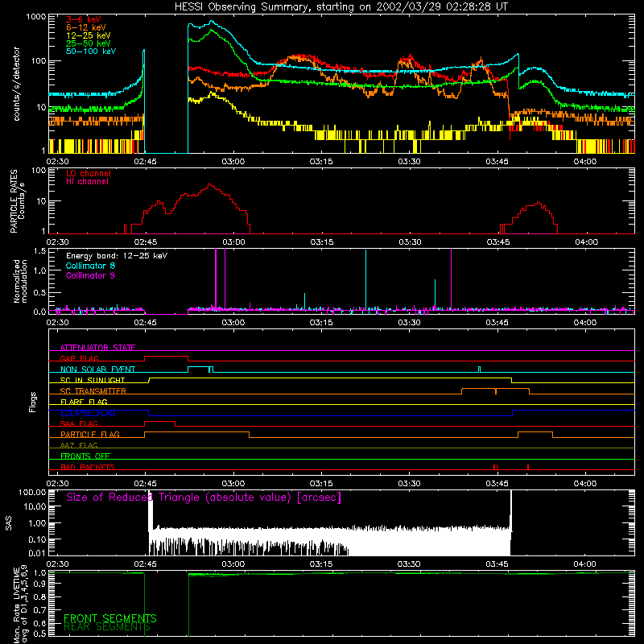
Task: Click the SAS vertical axis title
Action: 9,523
